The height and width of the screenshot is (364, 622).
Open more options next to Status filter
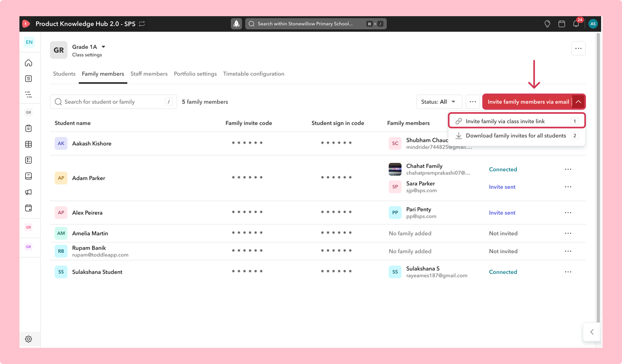click(x=473, y=102)
